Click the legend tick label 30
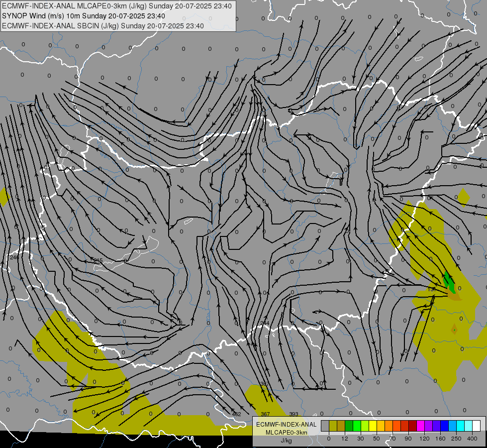The height and width of the screenshot is (448, 487). point(360,439)
